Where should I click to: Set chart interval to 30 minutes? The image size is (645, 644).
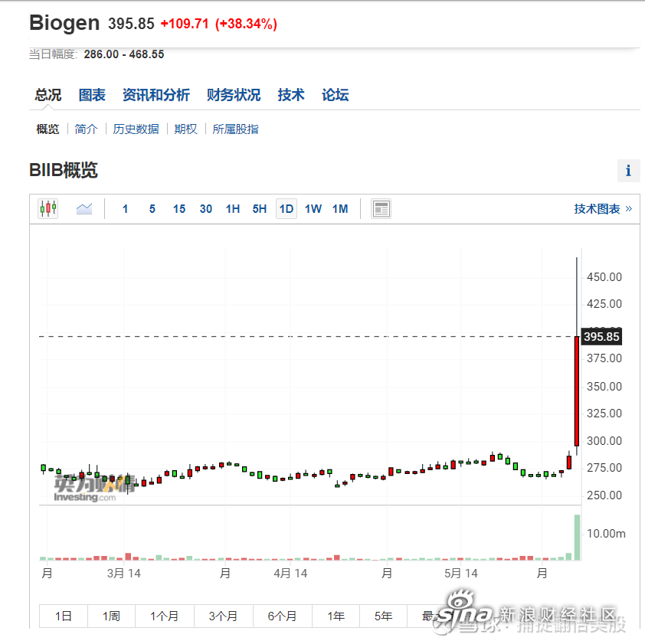[205, 209]
